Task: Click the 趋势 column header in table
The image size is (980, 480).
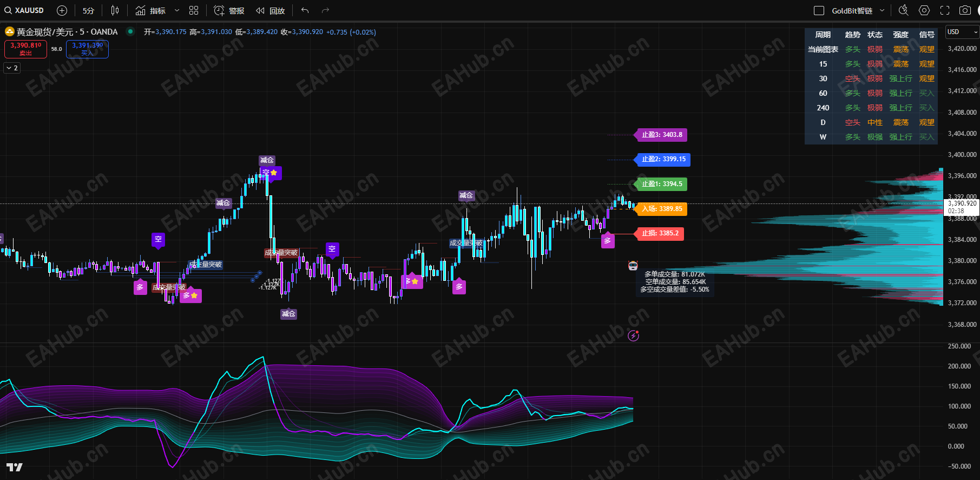Action: coord(852,35)
